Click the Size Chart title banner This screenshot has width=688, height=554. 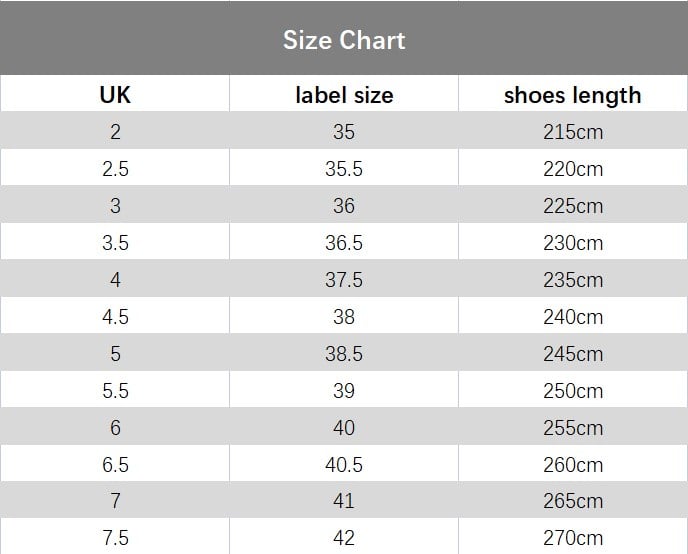click(344, 40)
